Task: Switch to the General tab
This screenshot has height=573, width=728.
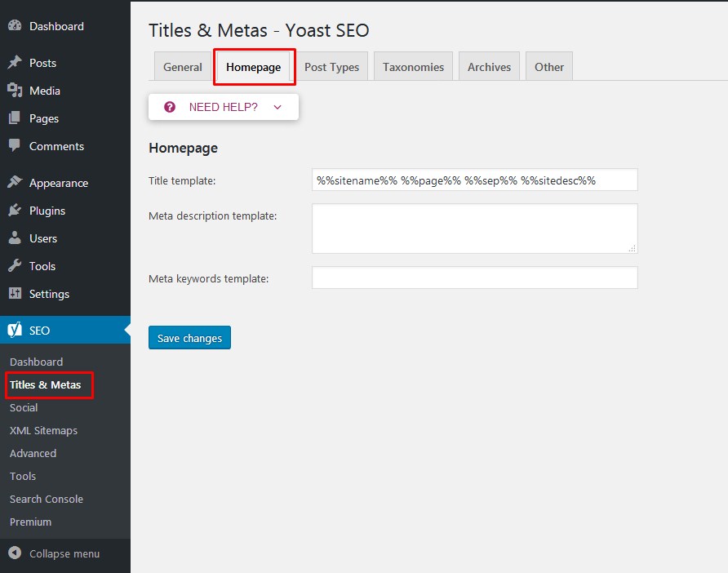Action: coord(183,67)
